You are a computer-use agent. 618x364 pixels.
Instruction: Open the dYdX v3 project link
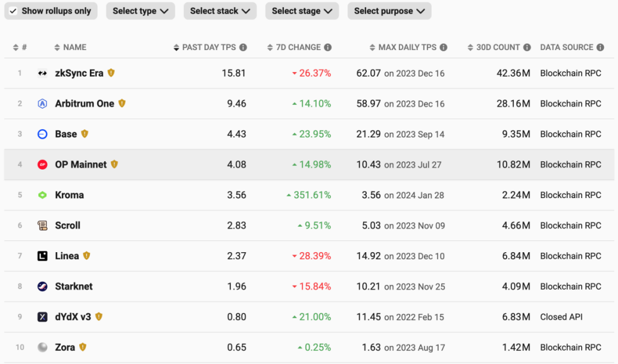point(73,317)
